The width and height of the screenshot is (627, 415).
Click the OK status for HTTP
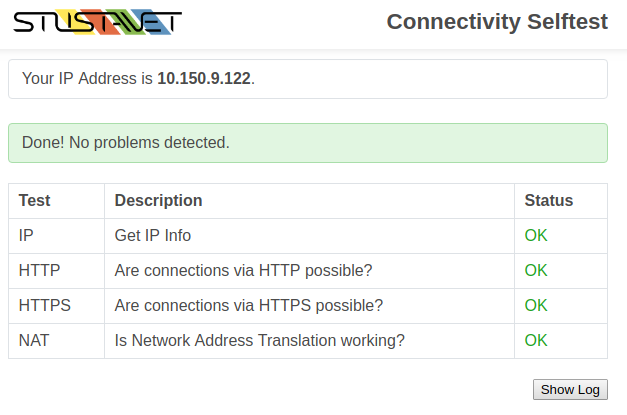pos(536,271)
